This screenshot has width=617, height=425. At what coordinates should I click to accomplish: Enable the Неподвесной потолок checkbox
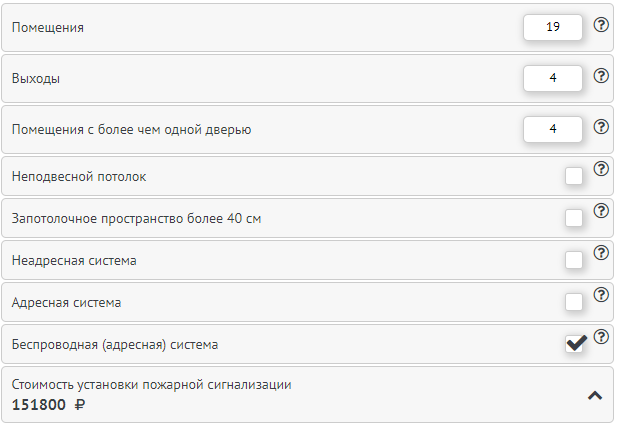tap(574, 177)
